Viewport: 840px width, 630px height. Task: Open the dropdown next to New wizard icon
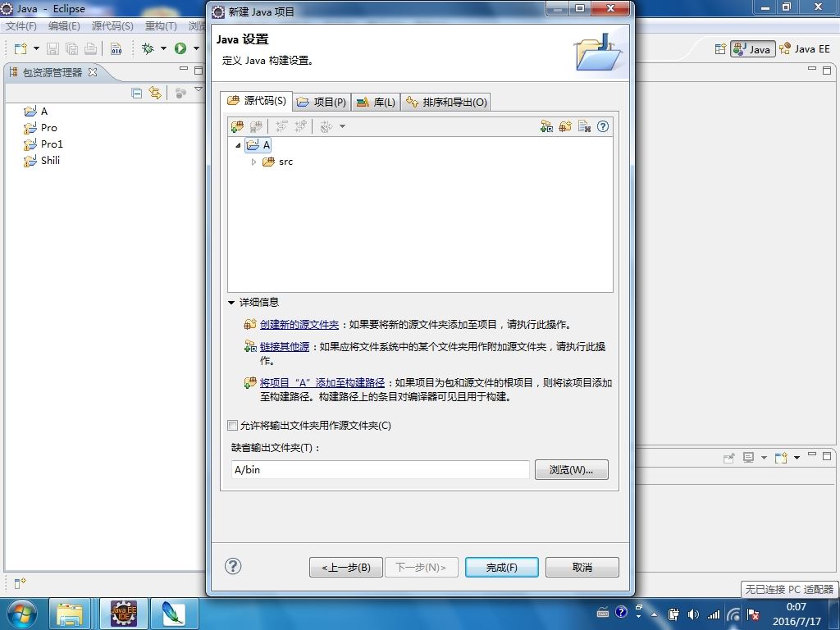(36, 48)
